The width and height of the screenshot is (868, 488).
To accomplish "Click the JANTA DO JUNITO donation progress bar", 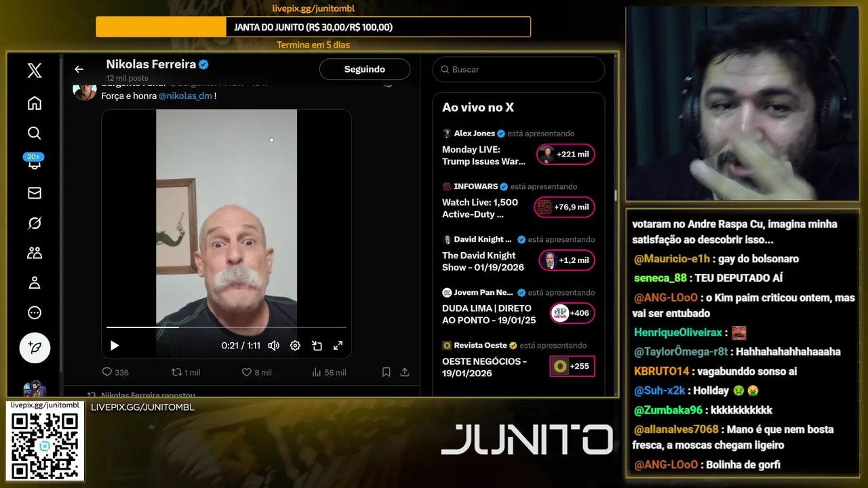I will (313, 27).
